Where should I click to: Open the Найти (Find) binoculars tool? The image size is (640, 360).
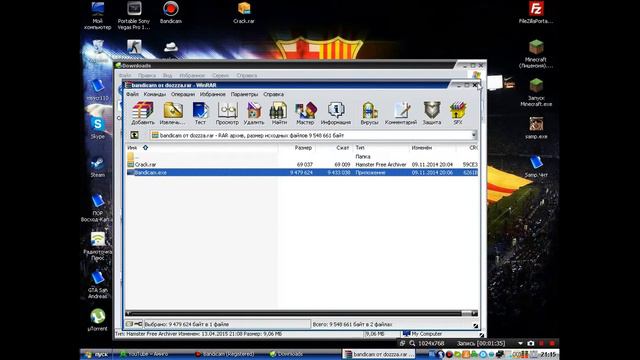click(279, 113)
